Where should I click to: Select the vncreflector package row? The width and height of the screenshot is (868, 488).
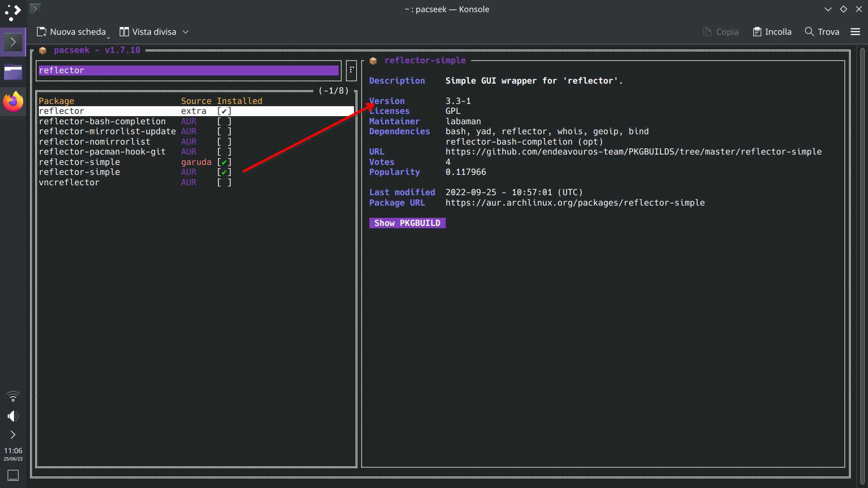[x=196, y=183]
